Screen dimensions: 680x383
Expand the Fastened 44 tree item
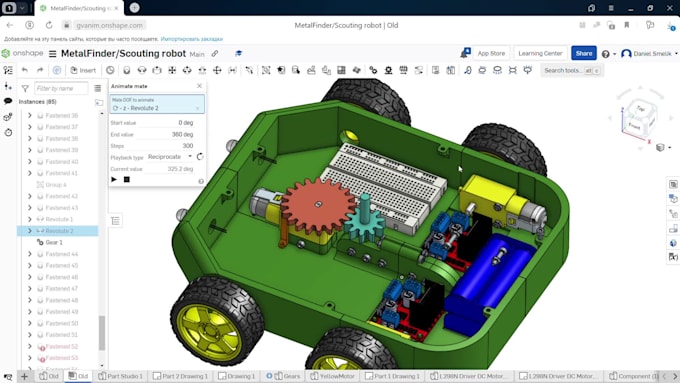coord(29,254)
